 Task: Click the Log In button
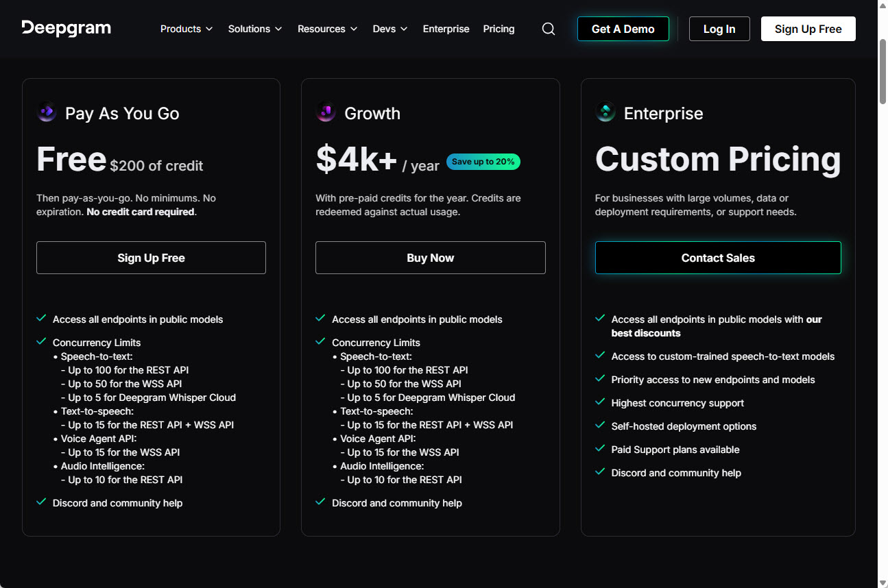[719, 29]
